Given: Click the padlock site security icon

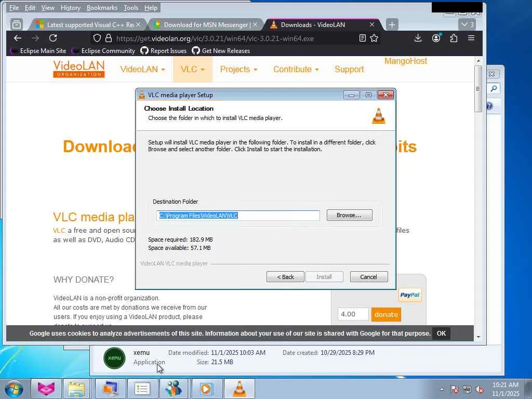Looking at the screenshot, I should coord(109,38).
